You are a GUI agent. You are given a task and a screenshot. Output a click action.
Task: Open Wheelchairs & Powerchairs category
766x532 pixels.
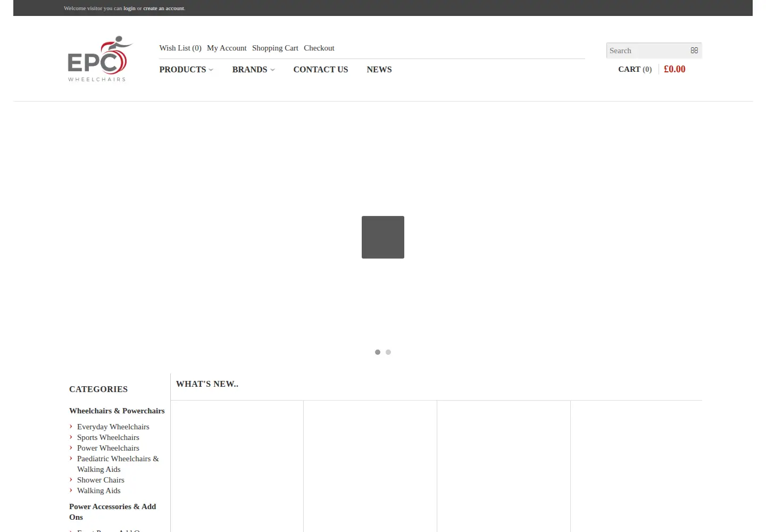117,411
